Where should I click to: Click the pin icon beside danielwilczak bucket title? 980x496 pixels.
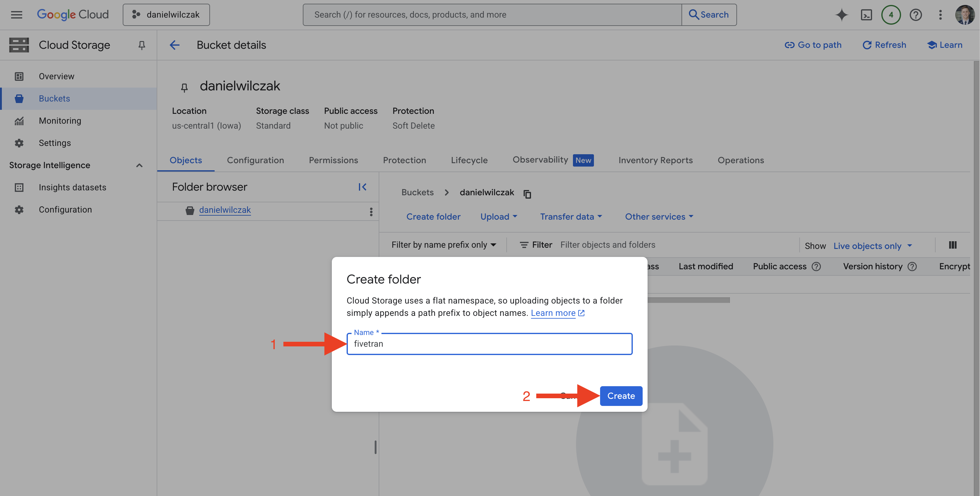point(184,88)
